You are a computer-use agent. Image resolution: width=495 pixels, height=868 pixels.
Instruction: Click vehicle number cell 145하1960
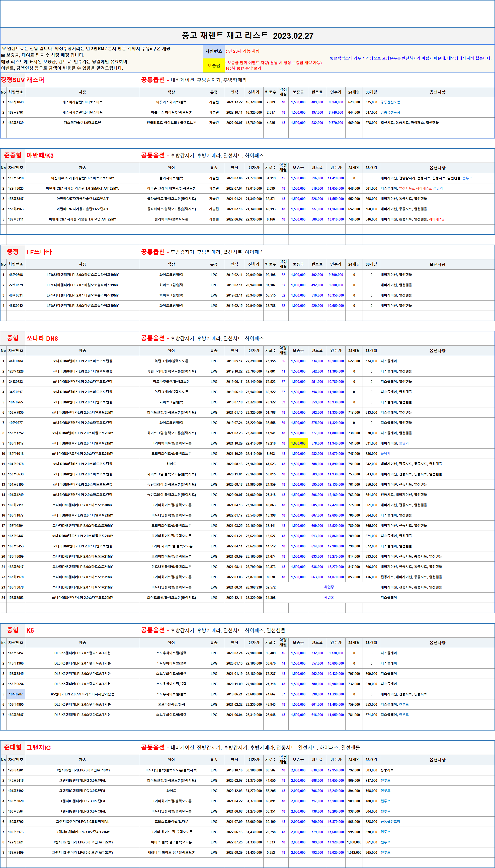[16, 663]
